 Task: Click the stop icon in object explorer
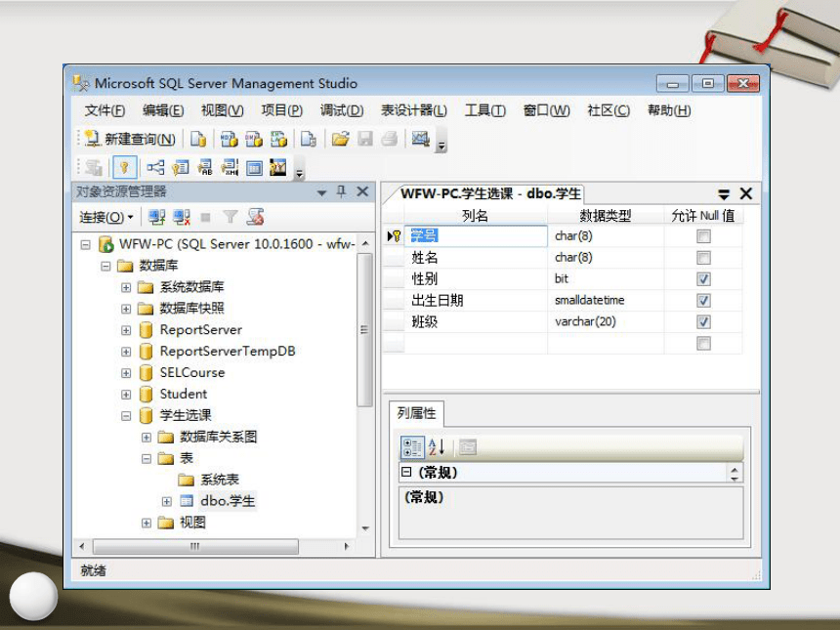click(205, 217)
